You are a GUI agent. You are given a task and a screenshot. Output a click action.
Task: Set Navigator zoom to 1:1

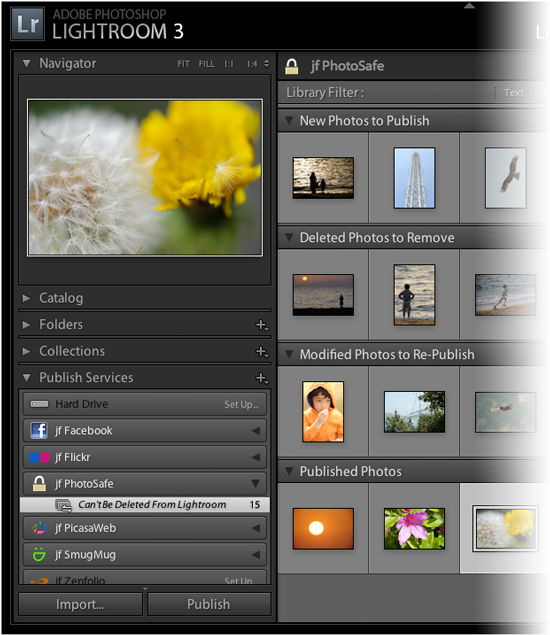tap(229, 64)
